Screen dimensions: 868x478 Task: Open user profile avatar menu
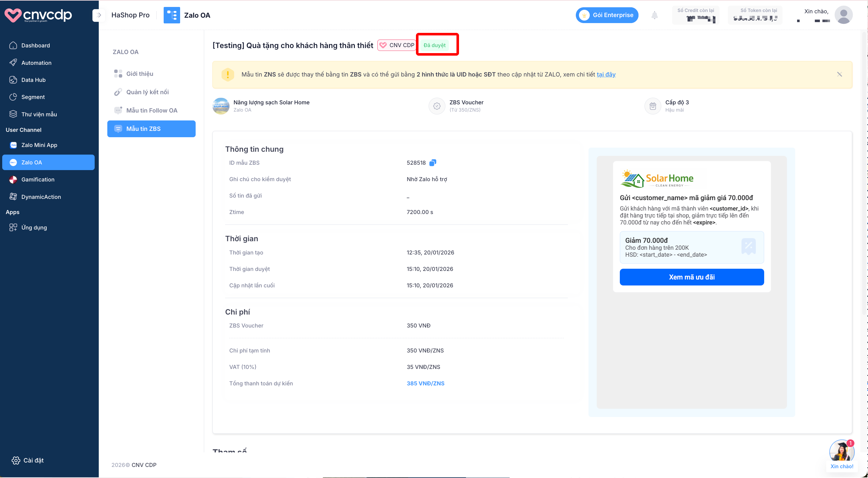point(843,15)
